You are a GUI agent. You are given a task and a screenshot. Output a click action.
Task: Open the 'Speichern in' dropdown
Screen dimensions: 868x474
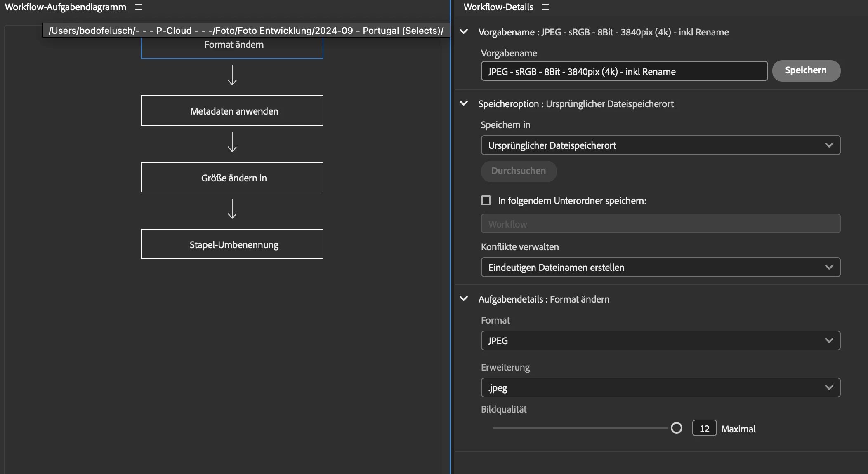pyautogui.click(x=660, y=145)
